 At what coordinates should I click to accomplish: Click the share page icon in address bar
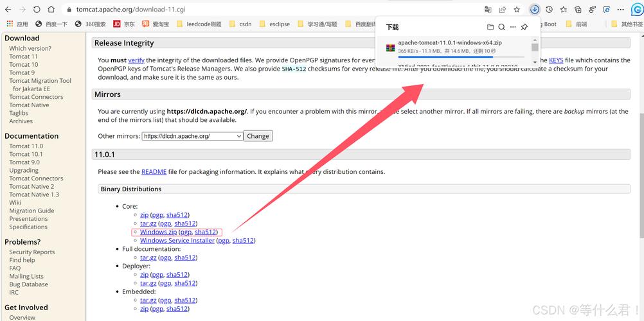coord(503,10)
